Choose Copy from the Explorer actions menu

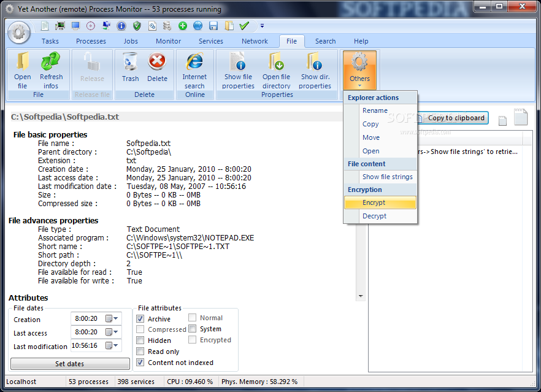pos(380,124)
